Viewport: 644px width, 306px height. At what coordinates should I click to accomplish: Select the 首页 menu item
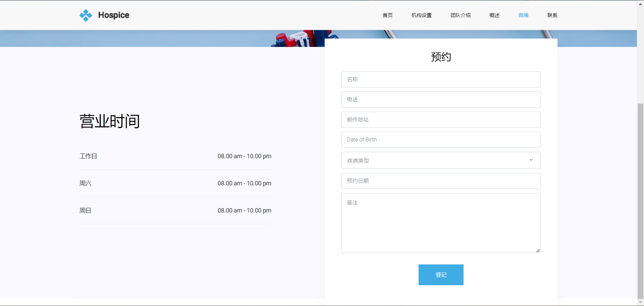[387, 15]
